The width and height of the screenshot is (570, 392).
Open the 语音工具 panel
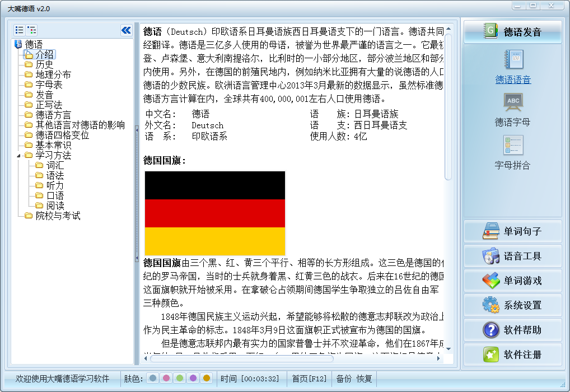tap(513, 256)
